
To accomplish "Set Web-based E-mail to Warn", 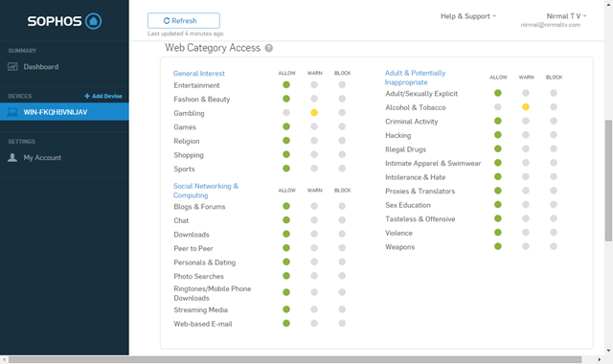I will pos(314,324).
